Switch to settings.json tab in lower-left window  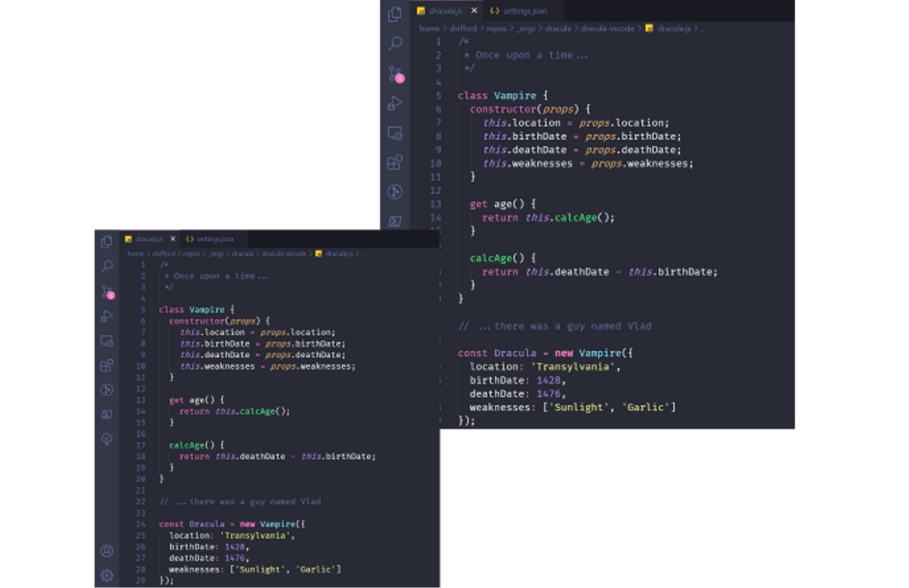coord(214,239)
